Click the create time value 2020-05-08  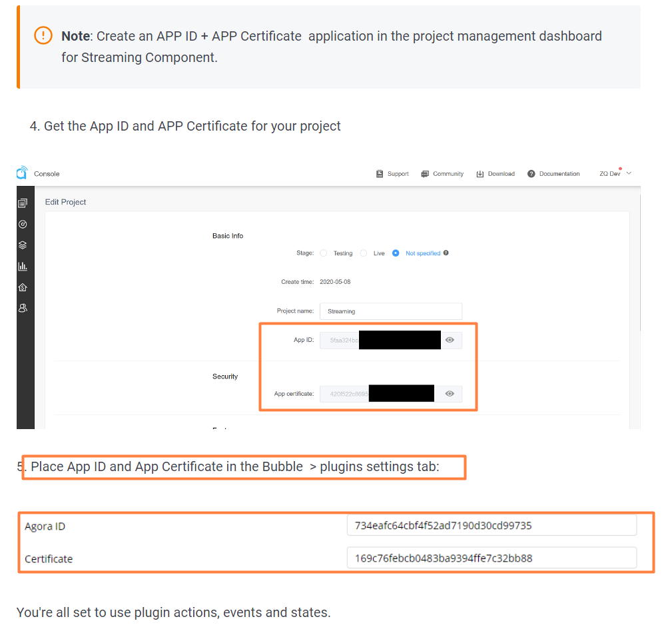(335, 282)
